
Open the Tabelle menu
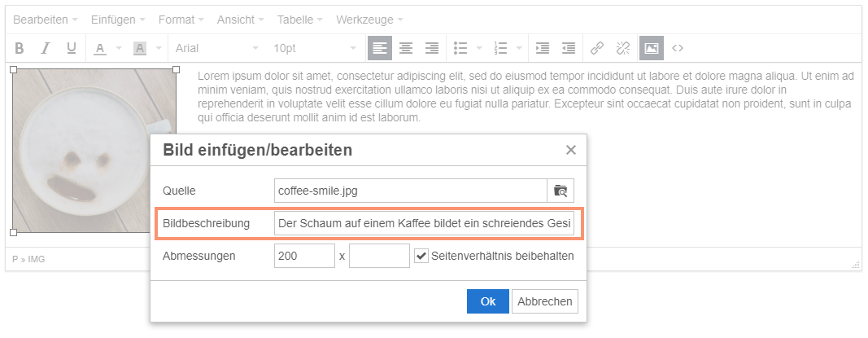[300, 20]
